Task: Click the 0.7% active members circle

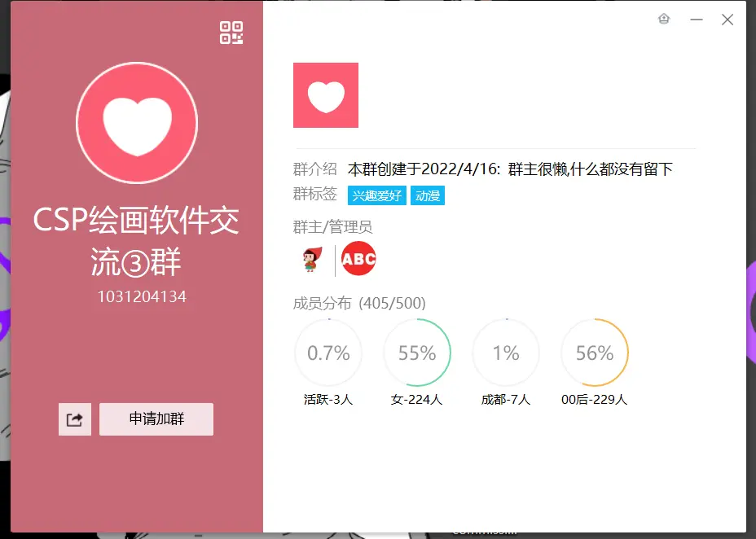Action: click(328, 353)
